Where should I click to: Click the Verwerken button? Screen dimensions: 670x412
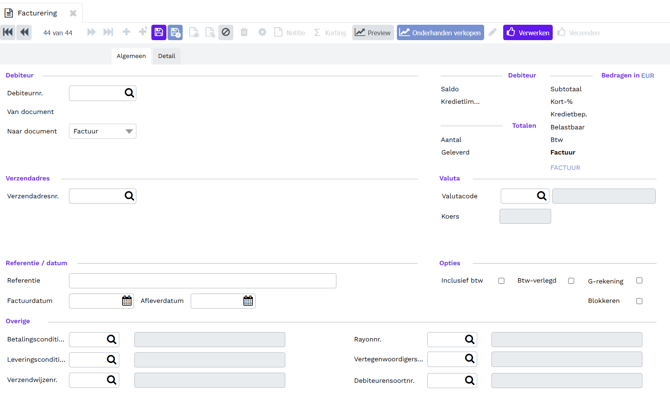[527, 33]
